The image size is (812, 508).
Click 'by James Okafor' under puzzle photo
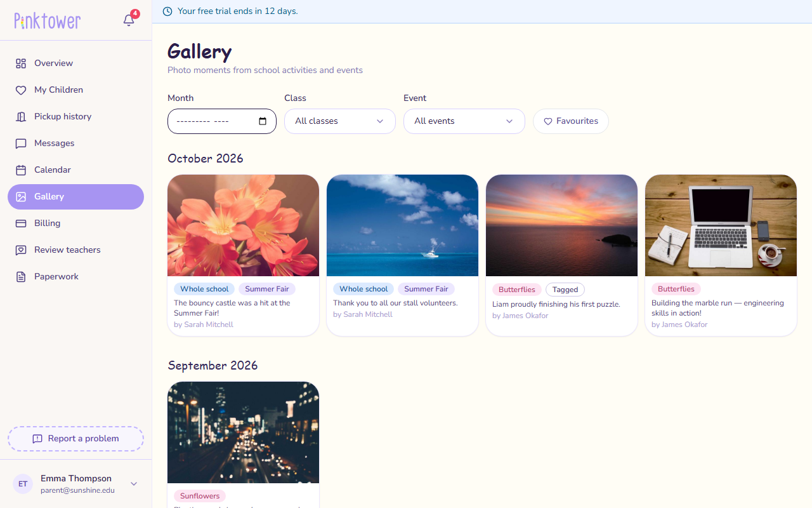[520, 316]
